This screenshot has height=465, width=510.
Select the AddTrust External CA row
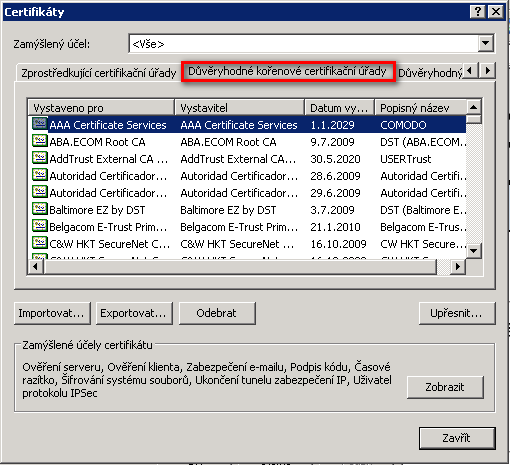click(x=247, y=159)
